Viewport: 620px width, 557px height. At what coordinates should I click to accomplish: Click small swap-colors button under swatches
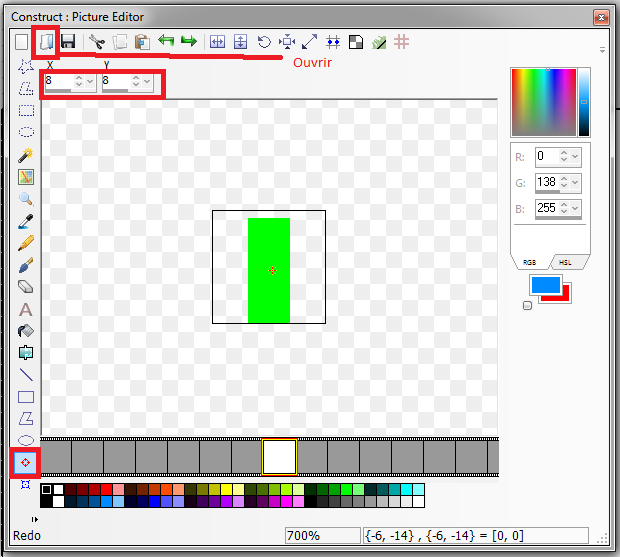click(x=527, y=305)
